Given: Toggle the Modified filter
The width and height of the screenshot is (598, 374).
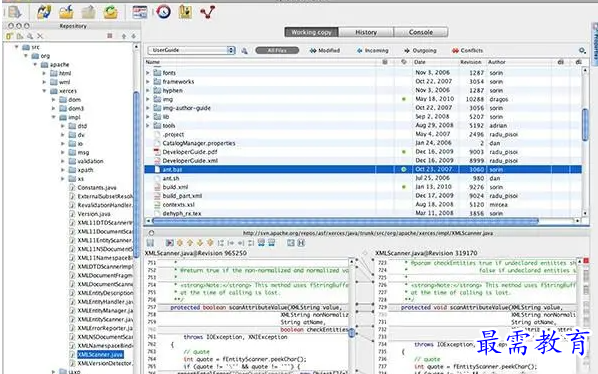Looking at the screenshot, I should 325,50.
